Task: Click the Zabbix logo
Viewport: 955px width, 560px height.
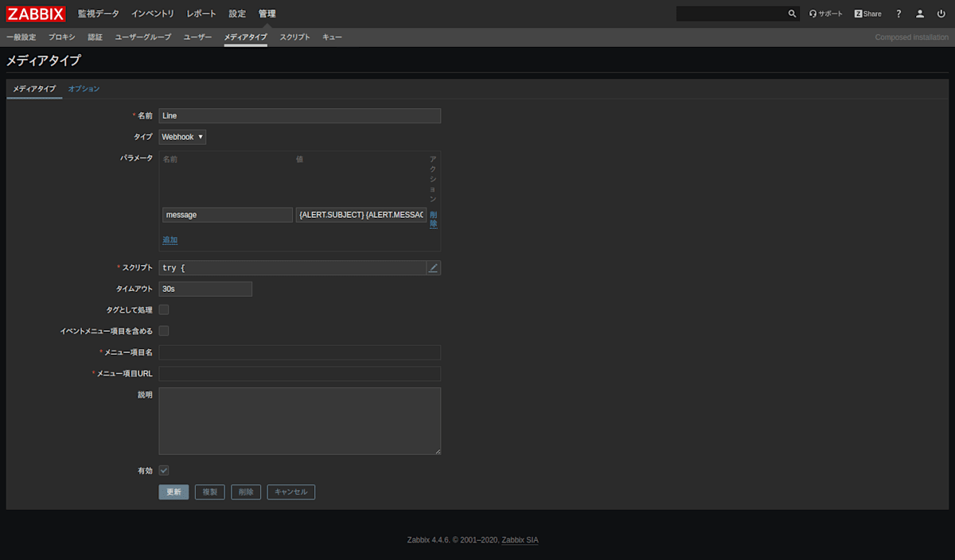Action: 36,14
